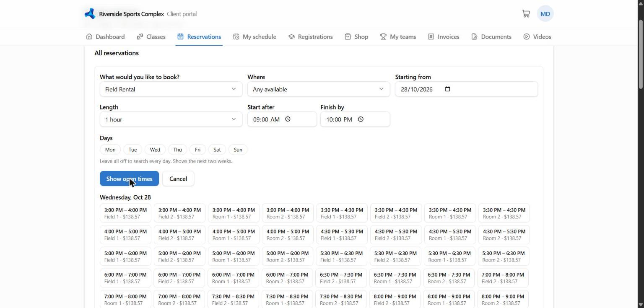
Task: Go to the Dashboard tab
Action: [105, 37]
